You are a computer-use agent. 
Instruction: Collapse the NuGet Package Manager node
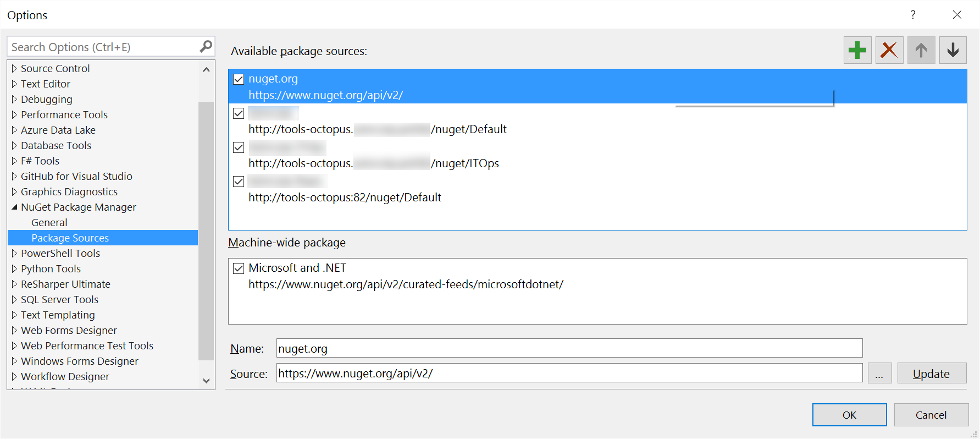14,207
